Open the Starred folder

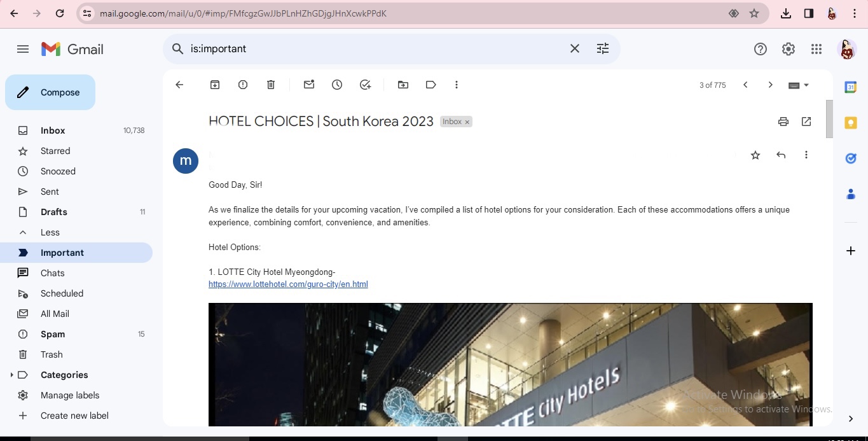pyautogui.click(x=76, y=151)
